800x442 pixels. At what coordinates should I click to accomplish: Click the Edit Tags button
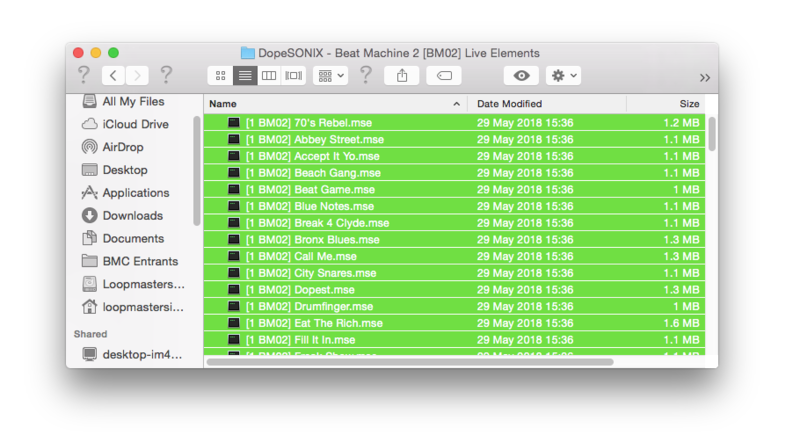click(444, 76)
